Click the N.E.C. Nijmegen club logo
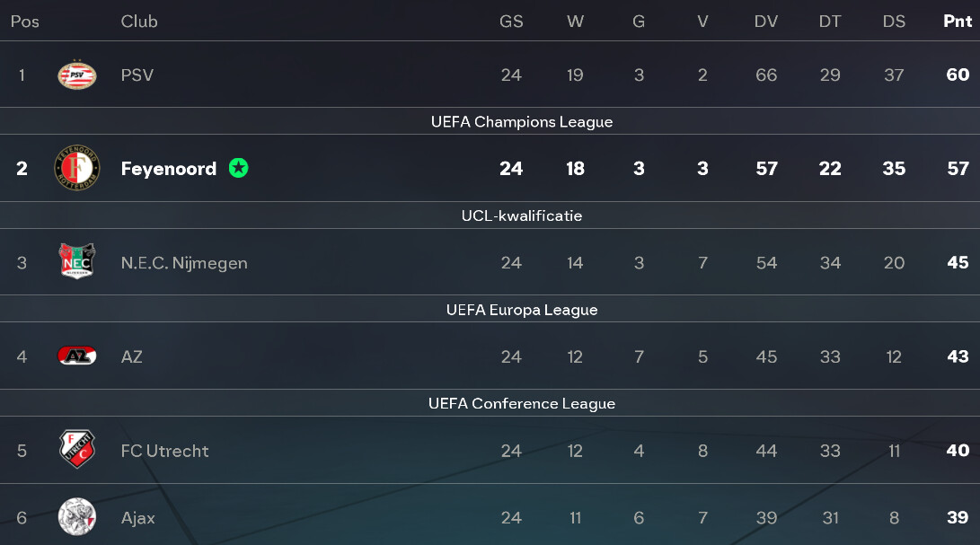This screenshot has height=545, width=980. coord(76,262)
